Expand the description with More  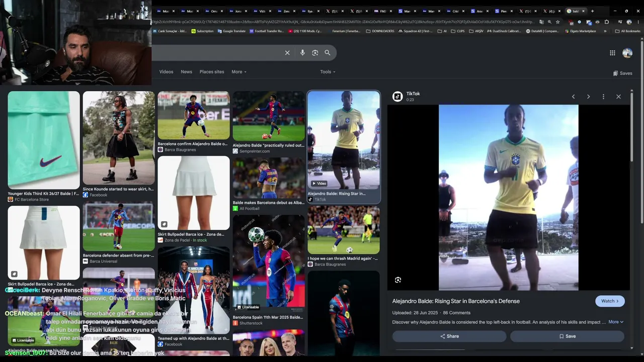coord(616,322)
